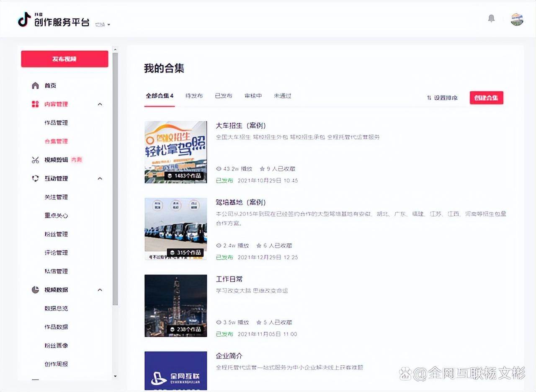Click the 驾培基地（案例） title
This screenshot has height=392, width=536.
241,202
